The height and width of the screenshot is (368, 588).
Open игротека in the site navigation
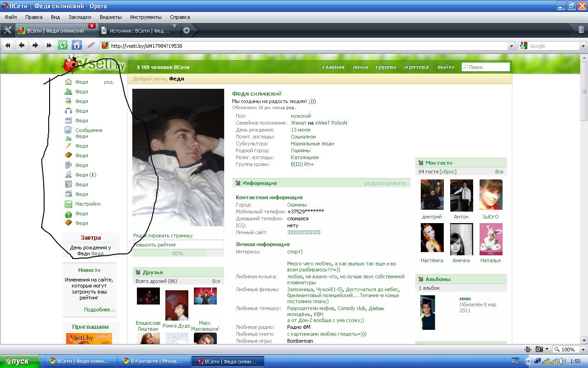tap(416, 67)
